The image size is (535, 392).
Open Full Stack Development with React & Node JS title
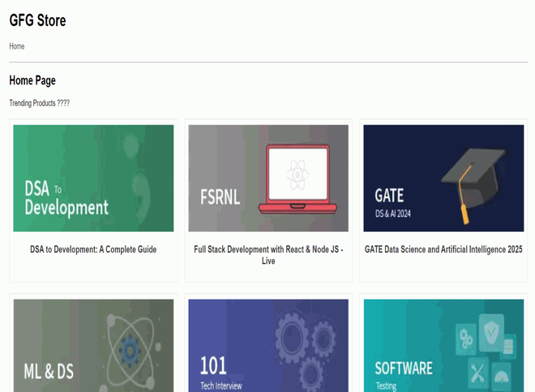(268, 255)
